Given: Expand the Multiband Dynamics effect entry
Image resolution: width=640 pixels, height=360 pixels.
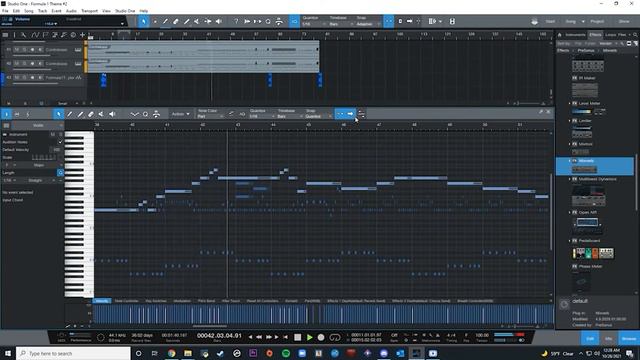Looking at the screenshot, I should 569,179.
